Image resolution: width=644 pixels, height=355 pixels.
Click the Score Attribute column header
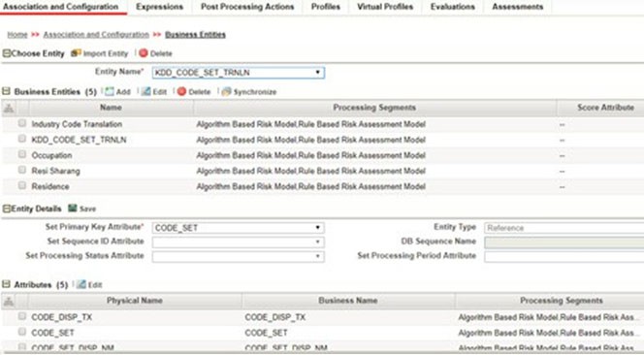[x=605, y=108]
